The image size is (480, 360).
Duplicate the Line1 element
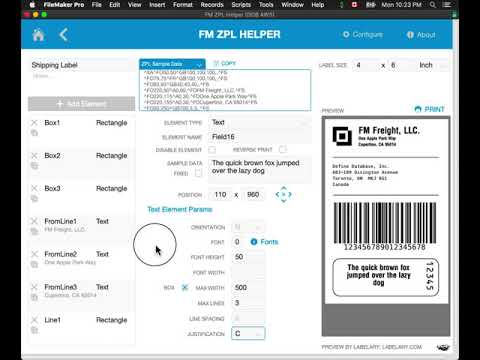pyautogui.click(x=34, y=330)
